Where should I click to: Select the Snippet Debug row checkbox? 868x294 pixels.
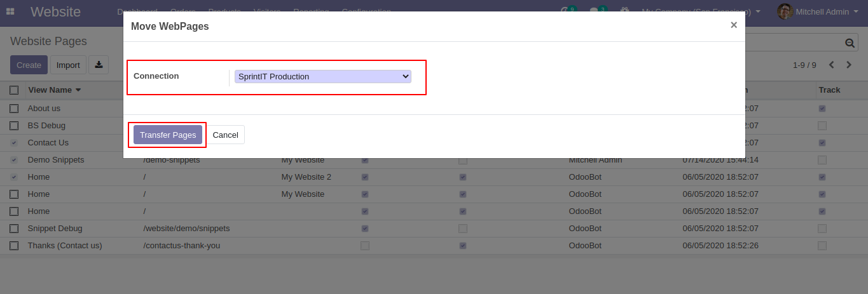(14, 229)
